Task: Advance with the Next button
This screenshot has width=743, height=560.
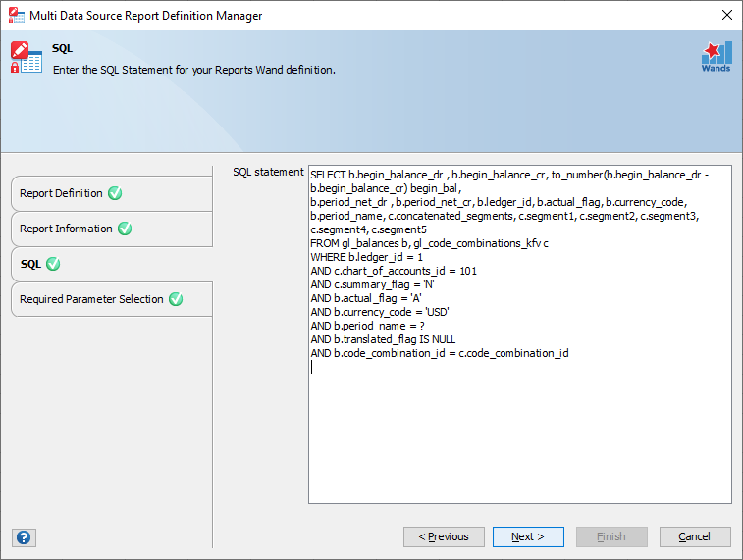Action: [528, 536]
